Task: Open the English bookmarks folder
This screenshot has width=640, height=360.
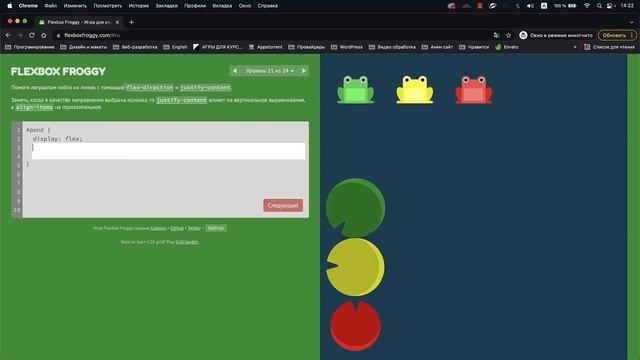Action: click(x=176, y=47)
